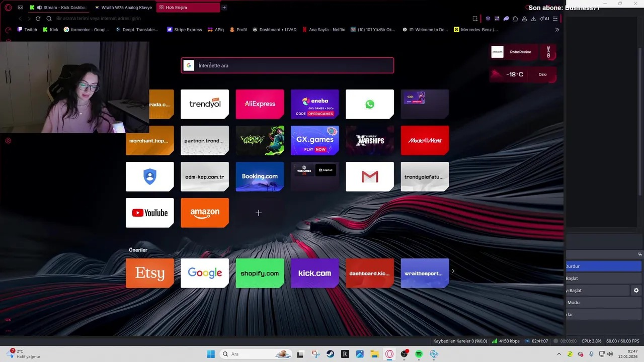Open sidebar settings gear in Opera

tap(8, 141)
